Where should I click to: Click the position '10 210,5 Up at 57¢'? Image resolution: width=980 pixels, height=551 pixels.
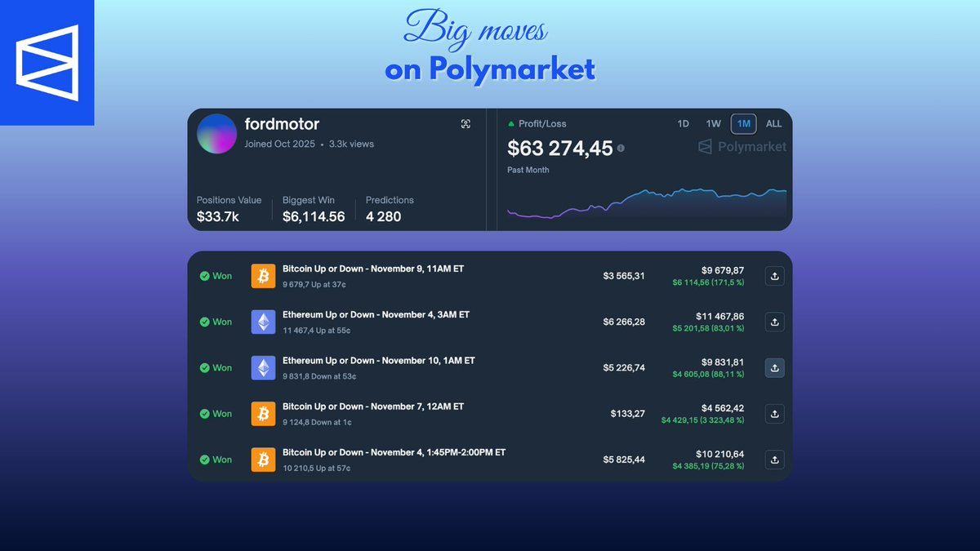317,469
